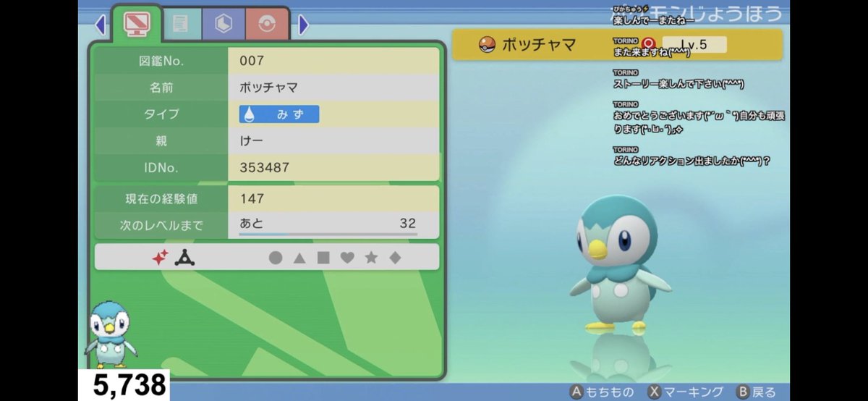Image resolution: width=868 pixels, height=401 pixels.
Task: Click the red circle gender icon near Lv.5
Action: (x=649, y=43)
